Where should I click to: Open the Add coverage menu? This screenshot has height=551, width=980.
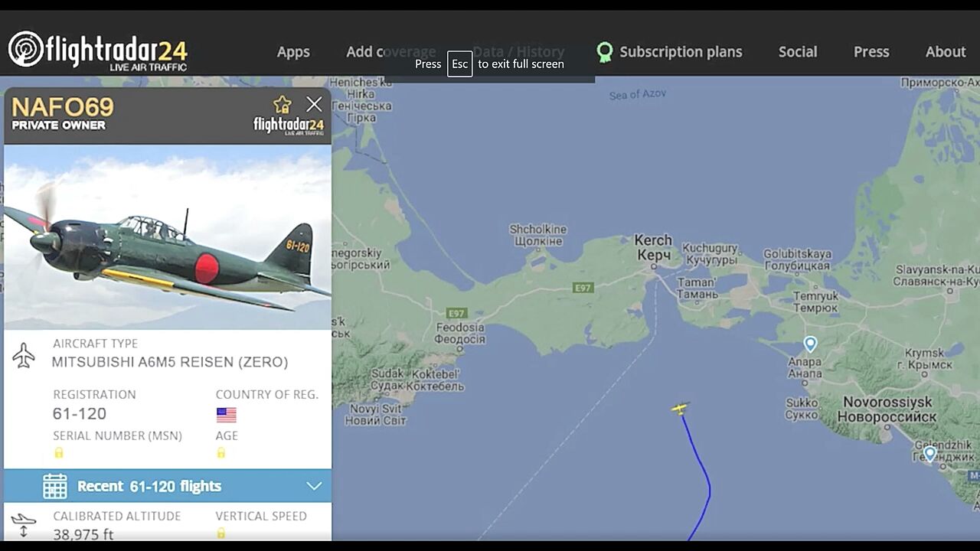point(390,52)
